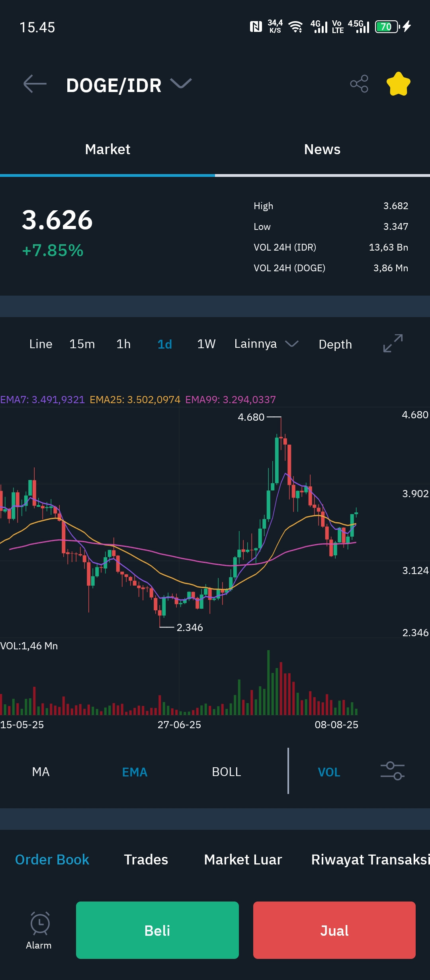Toggle the VOL indicator
The width and height of the screenshot is (430, 980).
click(x=329, y=772)
